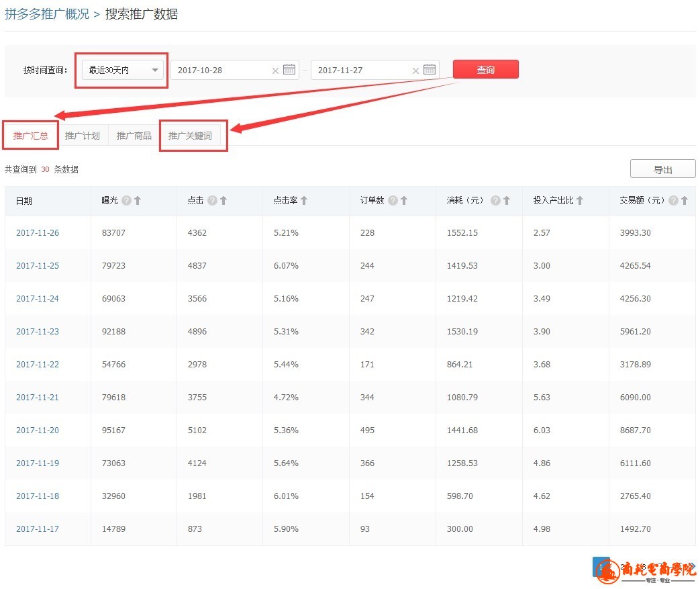Show help for 订单数 column
This screenshot has height=589, width=700.
point(393,201)
